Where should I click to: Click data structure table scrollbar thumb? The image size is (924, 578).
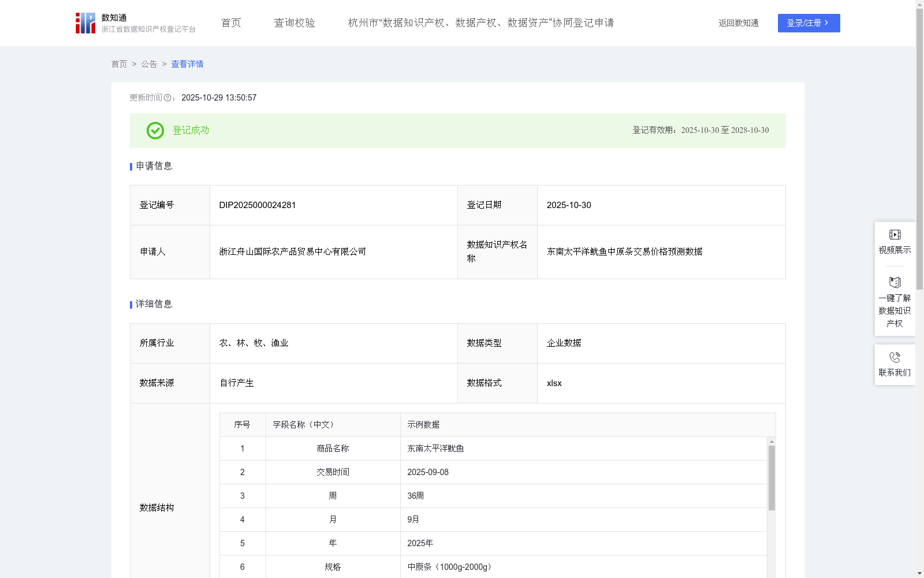coord(772,478)
